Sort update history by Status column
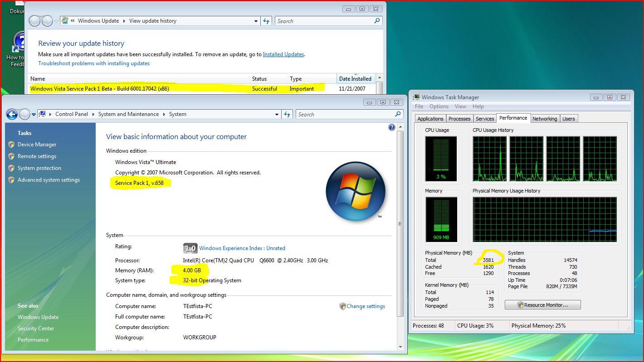 click(x=268, y=78)
